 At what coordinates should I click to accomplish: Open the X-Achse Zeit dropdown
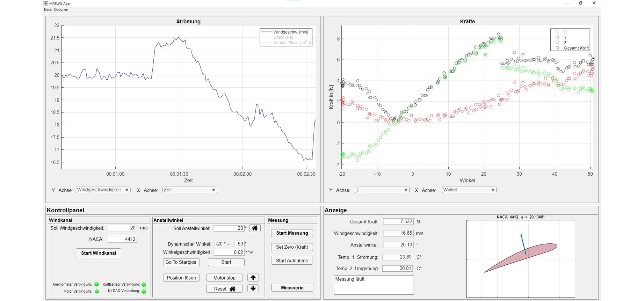pos(189,190)
